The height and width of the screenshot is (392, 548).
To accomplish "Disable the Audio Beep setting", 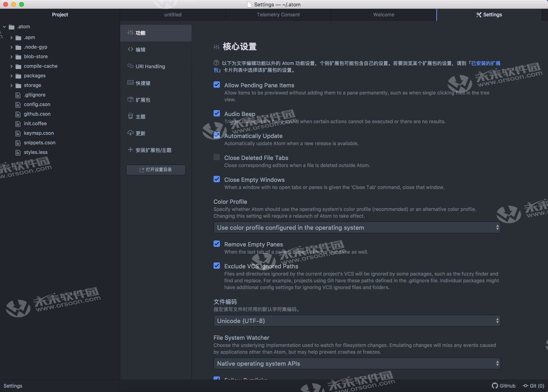I will [217, 113].
